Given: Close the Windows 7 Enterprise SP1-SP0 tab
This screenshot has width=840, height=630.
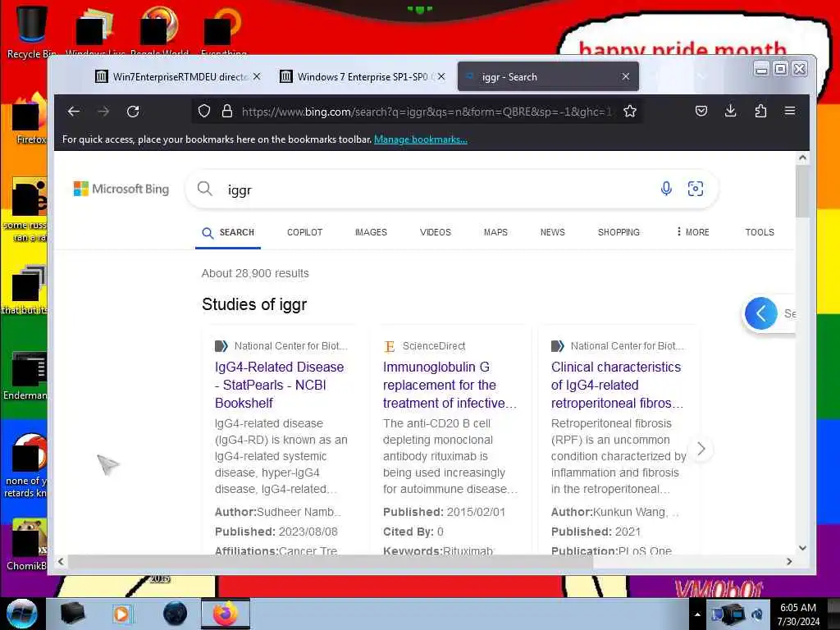Looking at the screenshot, I should [441, 76].
